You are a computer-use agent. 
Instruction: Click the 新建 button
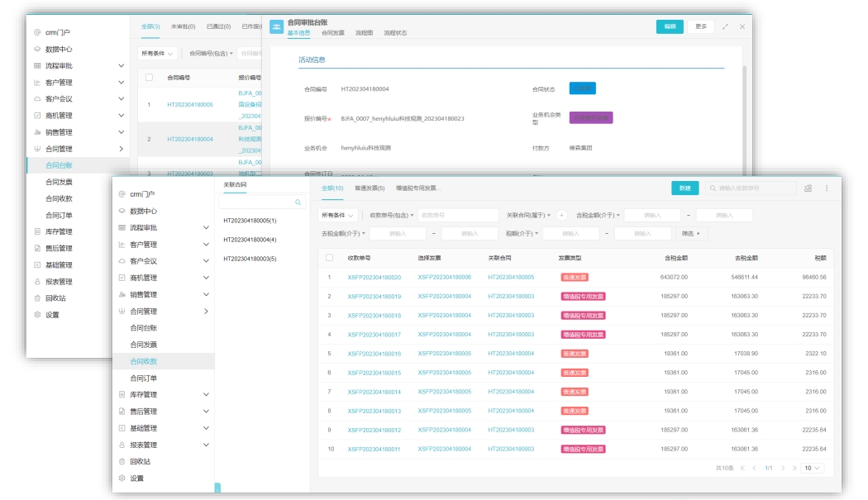tap(684, 188)
